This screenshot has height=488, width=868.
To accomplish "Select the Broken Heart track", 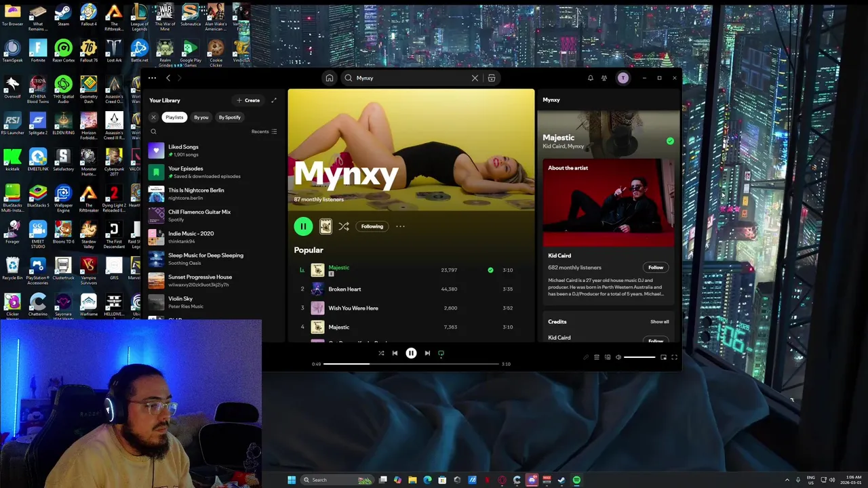I will [411, 289].
